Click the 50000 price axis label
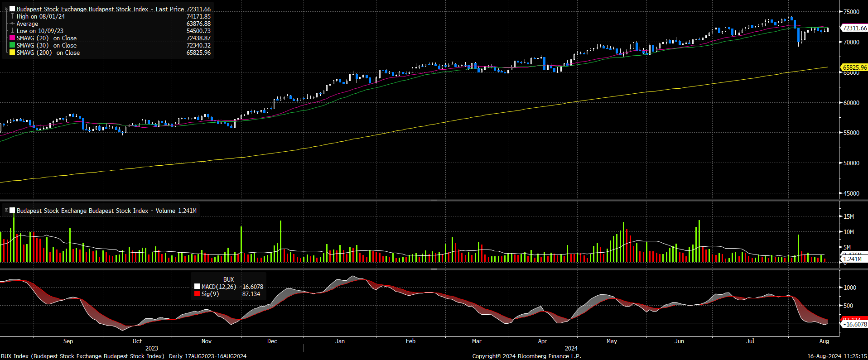The image size is (868, 360). click(x=851, y=163)
